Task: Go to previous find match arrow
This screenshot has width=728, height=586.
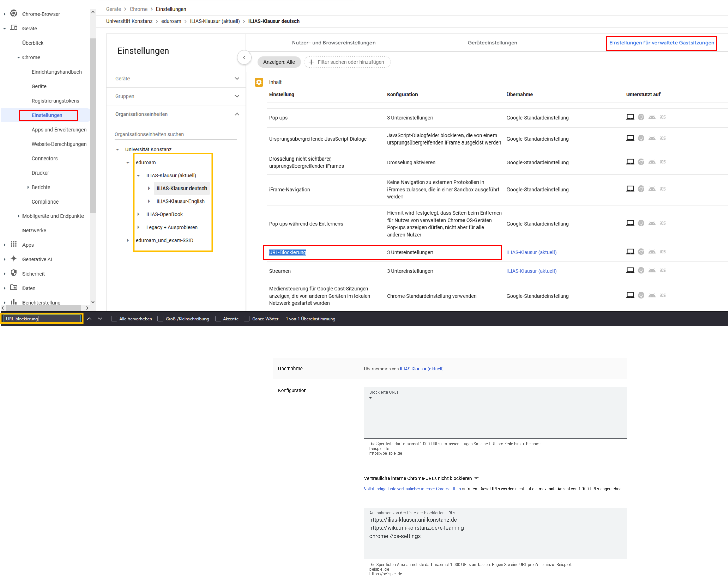Action: pyautogui.click(x=89, y=319)
